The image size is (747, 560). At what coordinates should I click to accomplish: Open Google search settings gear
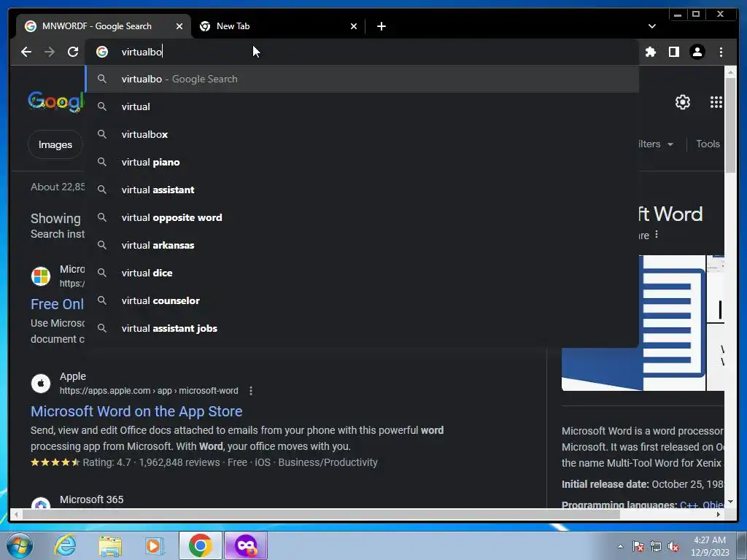coord(683,102)
